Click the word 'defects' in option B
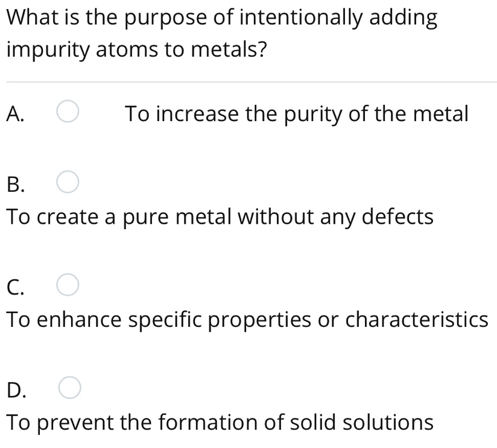The height and width of the screenshot is (448, 497). click(x=397, y=217)
